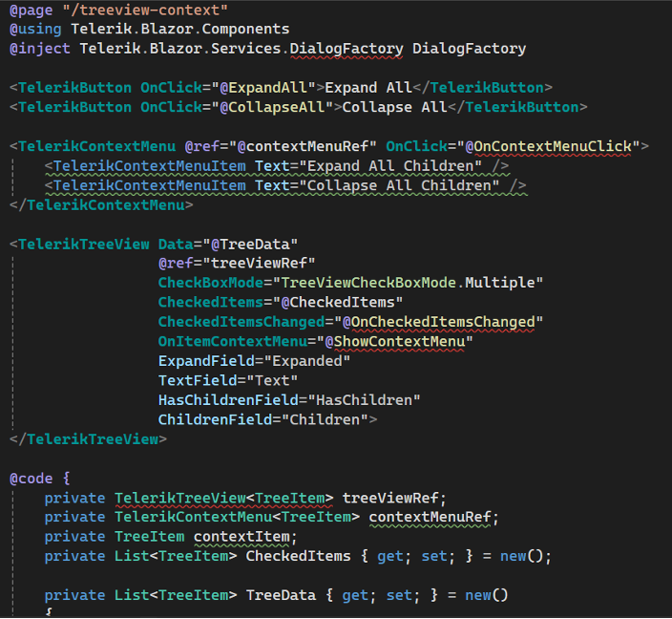Click the @code block keyword
Image resolution: width=672 pixels, height=619 pixels.
31,479
